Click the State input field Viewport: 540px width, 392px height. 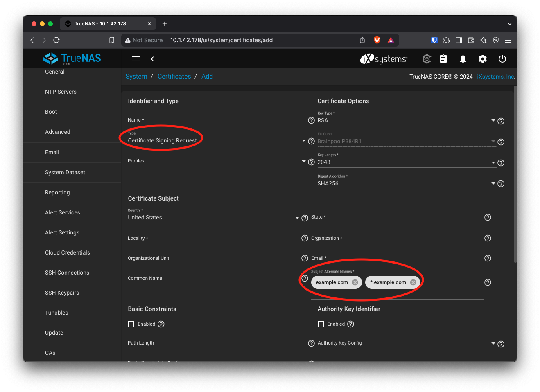[397, 217]
